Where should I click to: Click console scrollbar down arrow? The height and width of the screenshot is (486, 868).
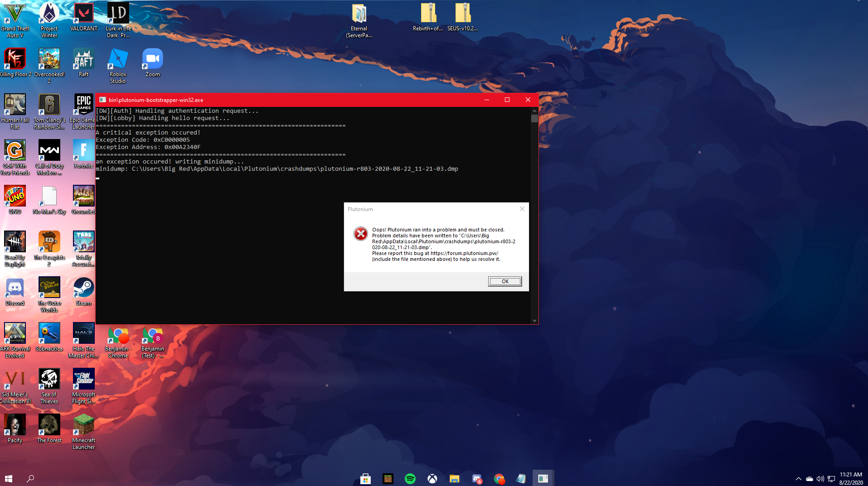coord(534,320)
